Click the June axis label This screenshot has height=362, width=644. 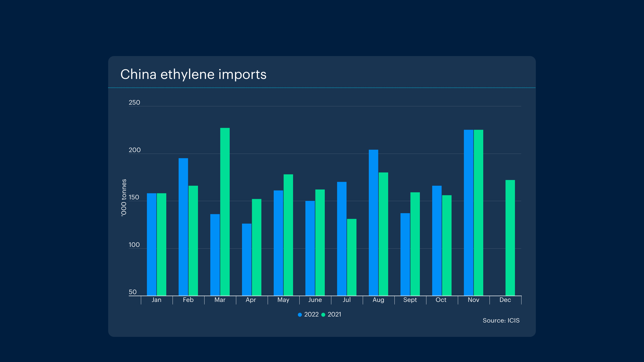315,300
